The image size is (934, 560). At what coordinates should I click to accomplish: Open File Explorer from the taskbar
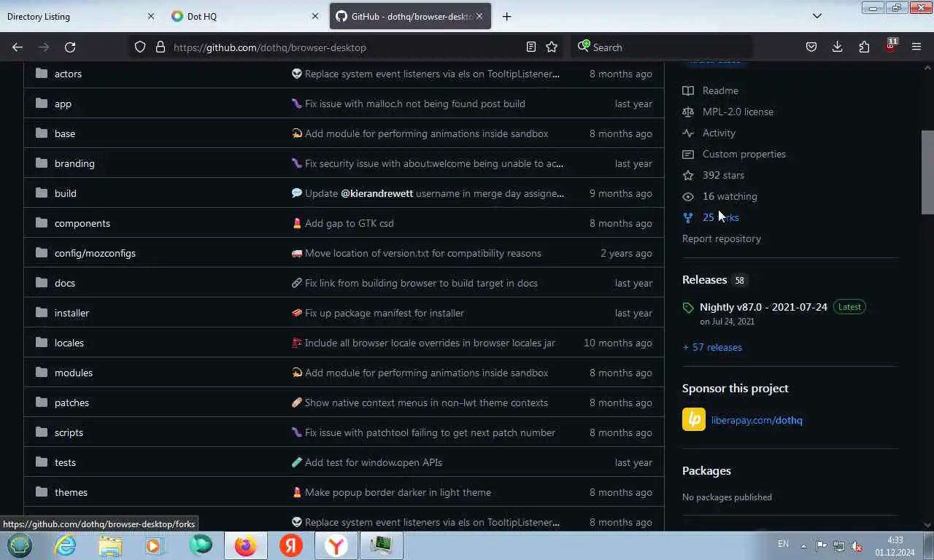pos(110,545)
